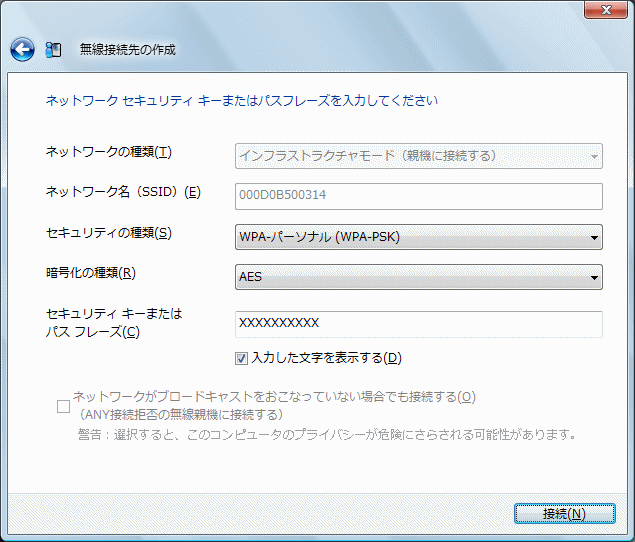Click the 警告 privacy warning text
635x542 pixels.
click(327, 434)
